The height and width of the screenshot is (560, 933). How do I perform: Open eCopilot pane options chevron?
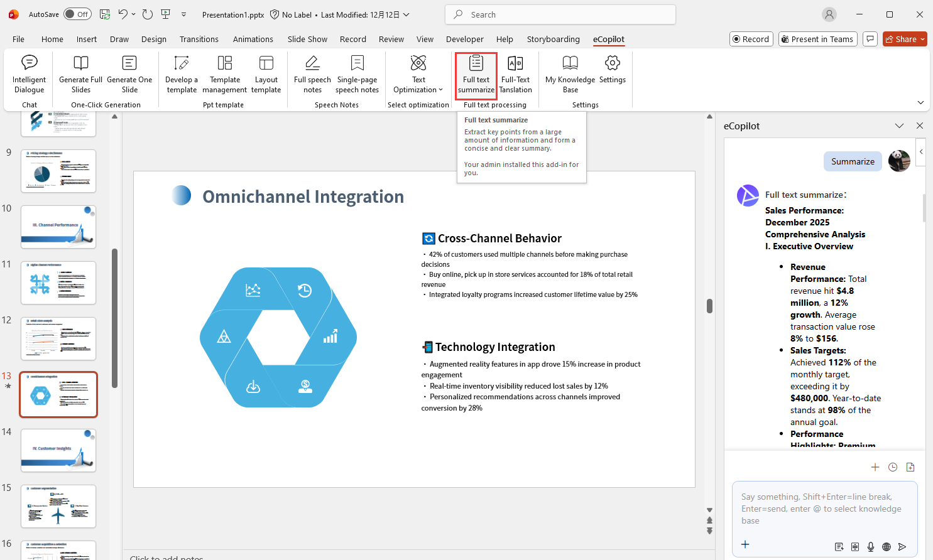tap(899, 126)
